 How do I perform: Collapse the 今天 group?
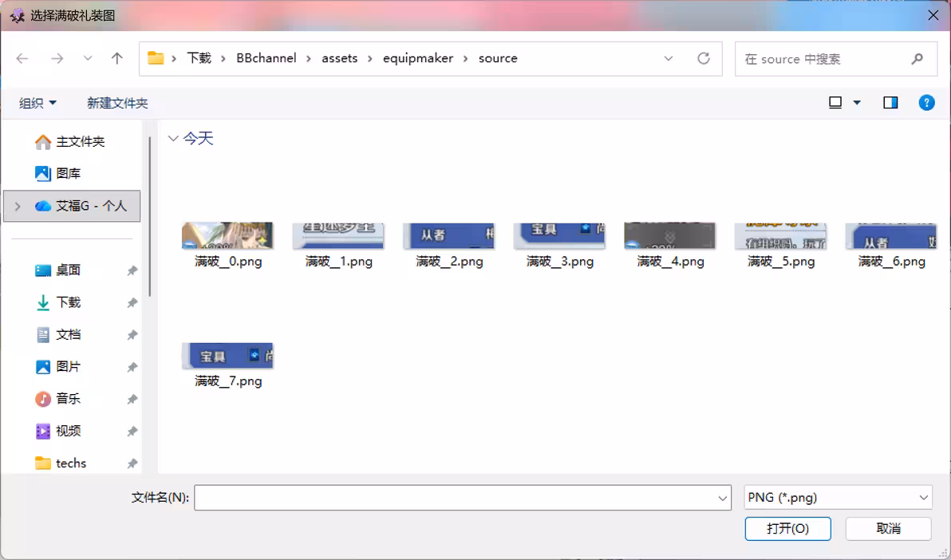173,139
